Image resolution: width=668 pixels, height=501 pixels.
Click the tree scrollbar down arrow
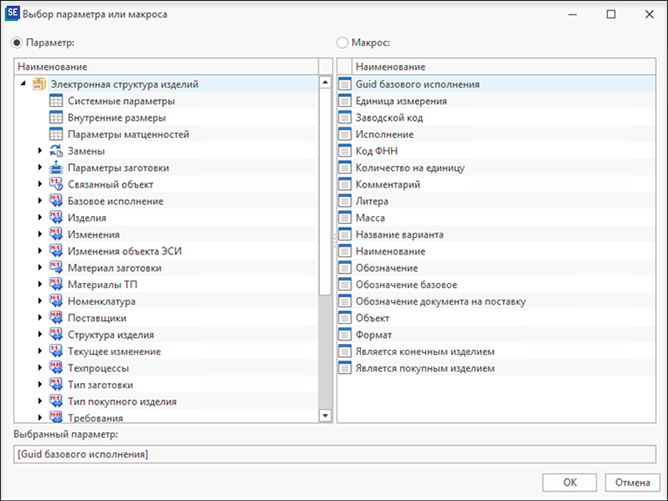tap(325, 415)
